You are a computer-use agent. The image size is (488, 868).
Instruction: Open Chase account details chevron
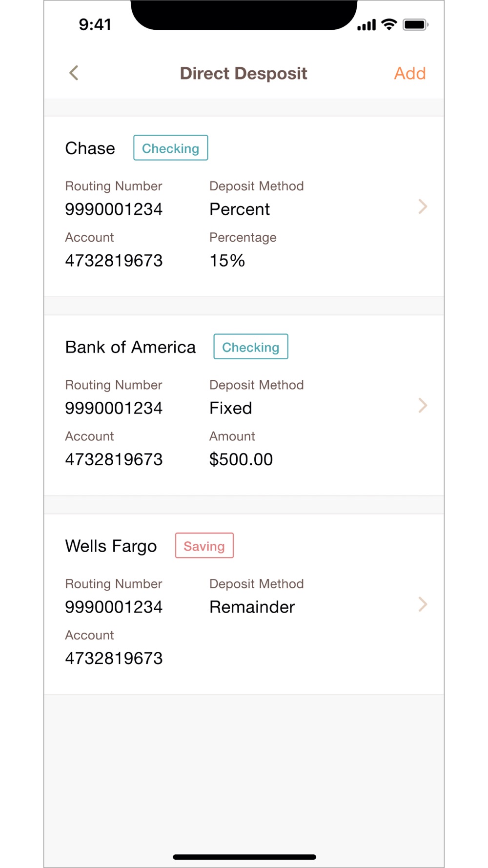[x=423, y=207]
